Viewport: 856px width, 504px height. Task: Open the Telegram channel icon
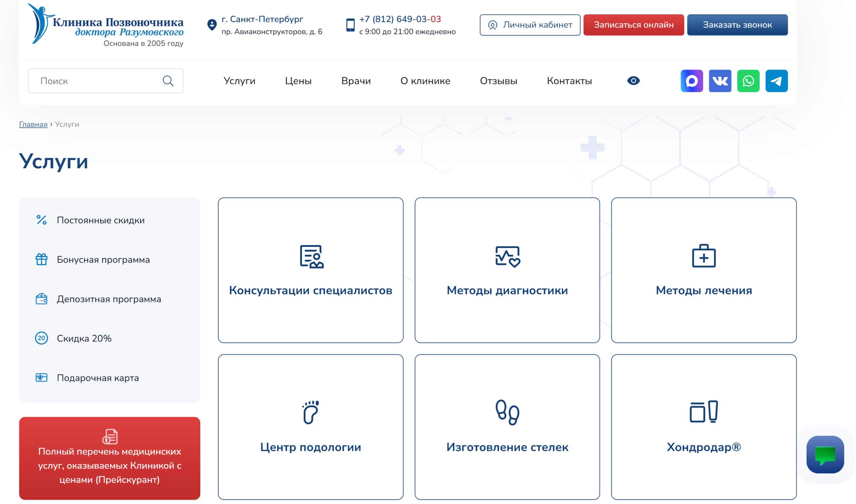tap(776, 81)
